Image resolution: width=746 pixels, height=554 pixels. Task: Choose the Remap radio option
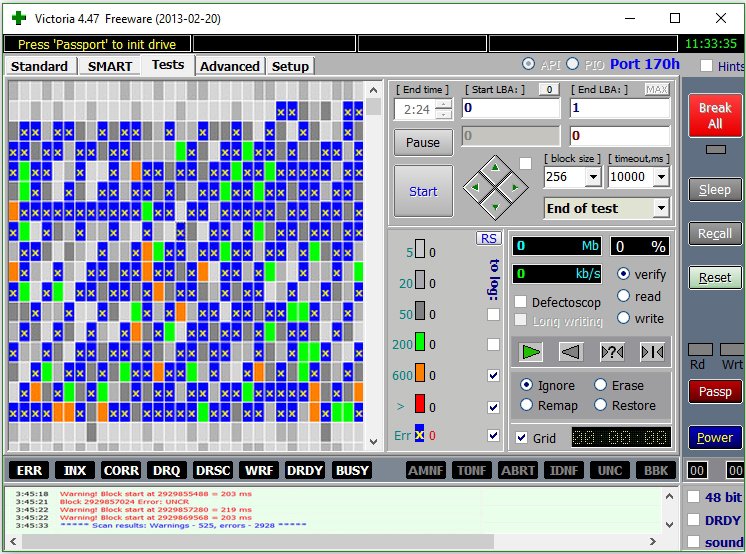527,405
